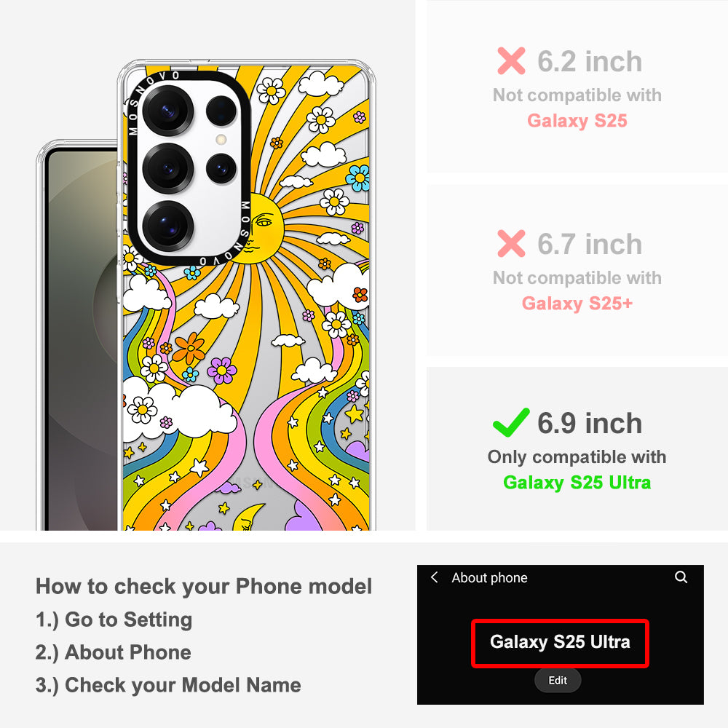Click the red X beside 6.7 inch
Screen dimensions: 728x728
(x=511, y=243)
